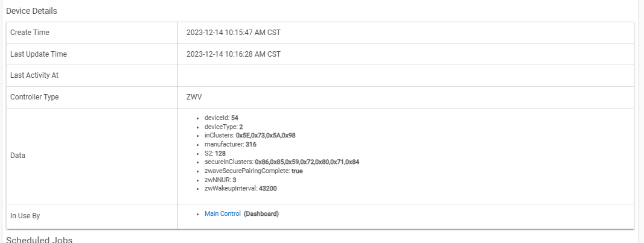Click the Last Update Time timestamp value

(234, 54)
